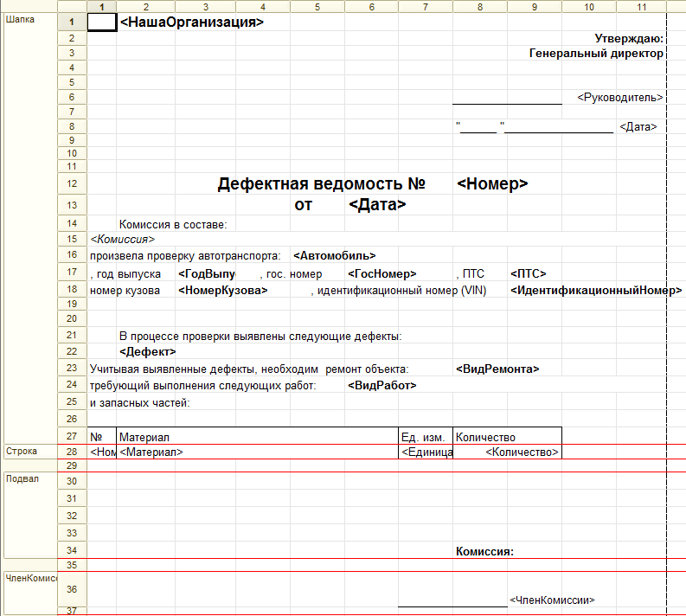The width and height of the screenshot is (686, 616).
Task: Click the <Автомобиль> parameter cell
Action: coord(335,256)
